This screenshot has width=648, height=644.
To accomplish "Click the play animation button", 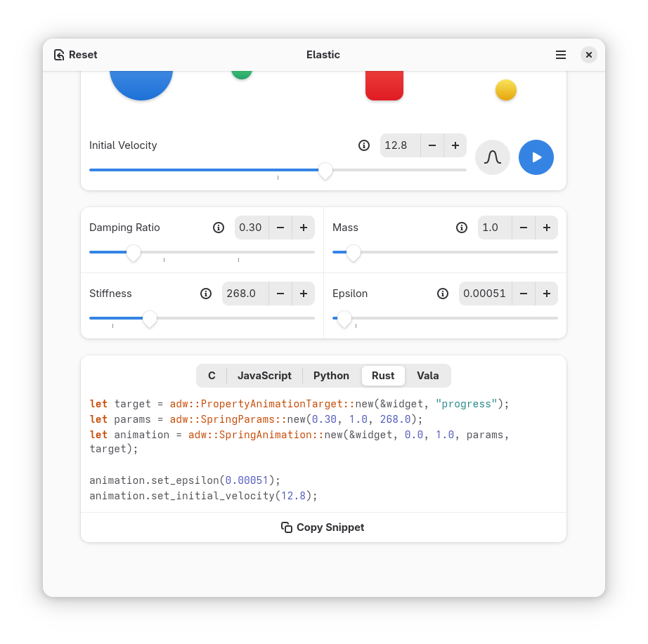I will coord(536,157).
